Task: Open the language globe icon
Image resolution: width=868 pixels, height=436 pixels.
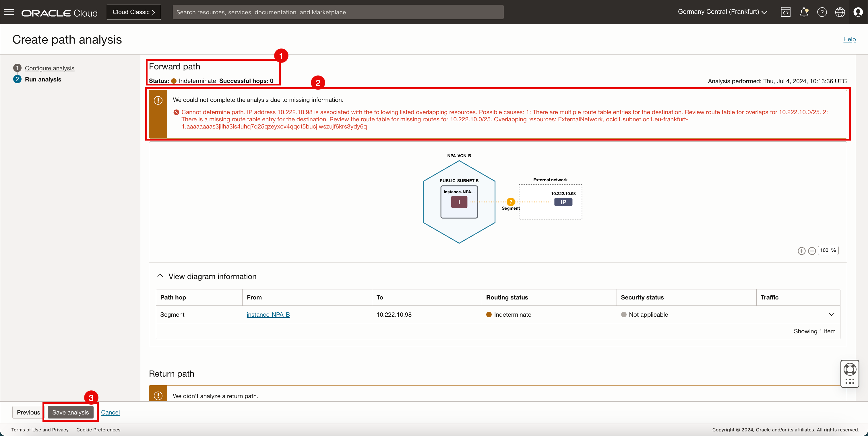Action: [840, 12]
